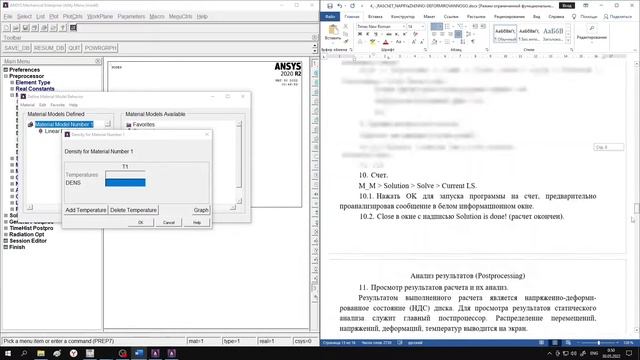Image resolution: width=640 pixels, height=360 pixels.
Task: Expand Radiation Opt tree node
Action: point(6,235)
